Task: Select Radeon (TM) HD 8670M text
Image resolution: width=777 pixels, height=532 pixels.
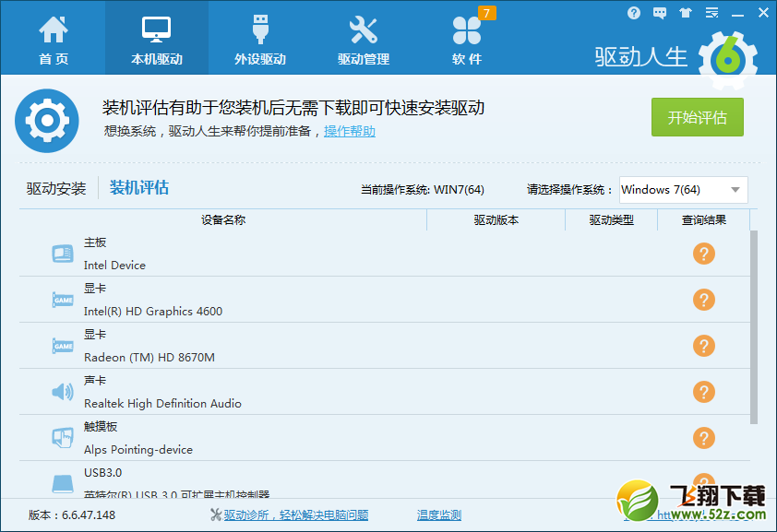Action: (149, 358)
